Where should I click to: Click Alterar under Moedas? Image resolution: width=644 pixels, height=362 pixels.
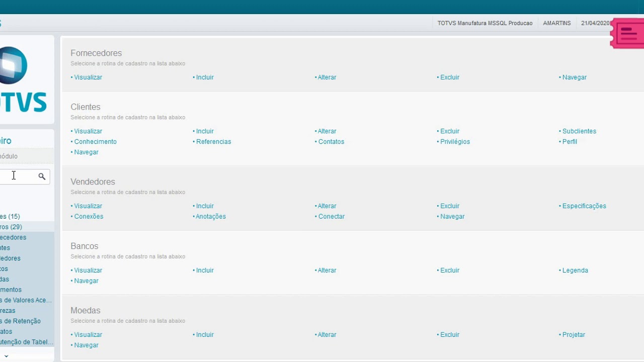327,335
